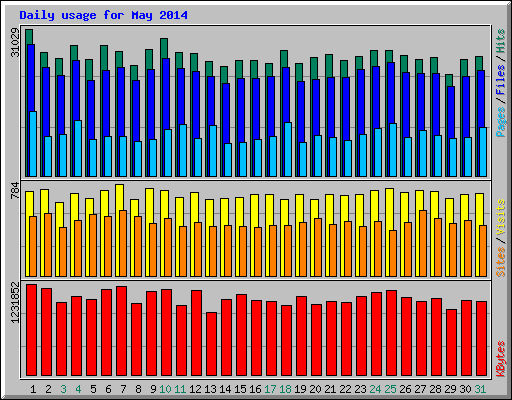Click the red KBytes bar for day 1

(x=31, y=330)
